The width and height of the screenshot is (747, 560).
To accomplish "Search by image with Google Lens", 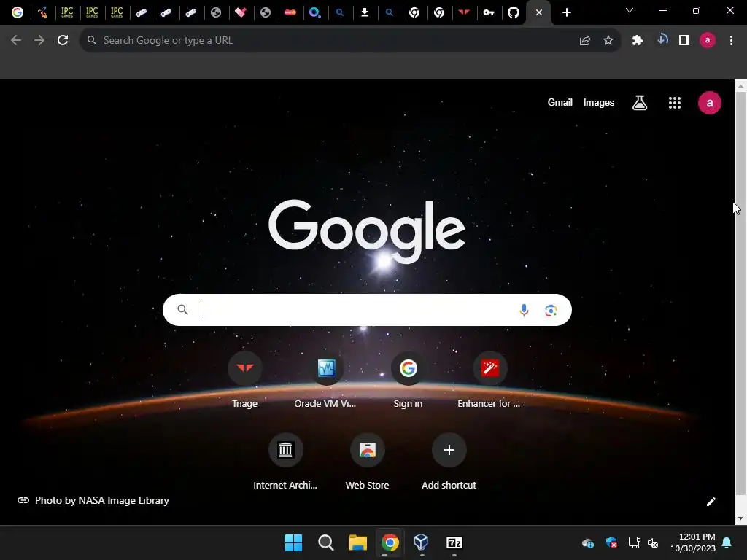I will coord(551,311).
